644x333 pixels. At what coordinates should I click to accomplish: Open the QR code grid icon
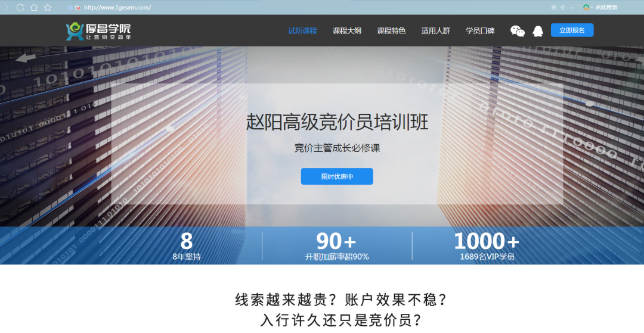[x=553, y=7]
